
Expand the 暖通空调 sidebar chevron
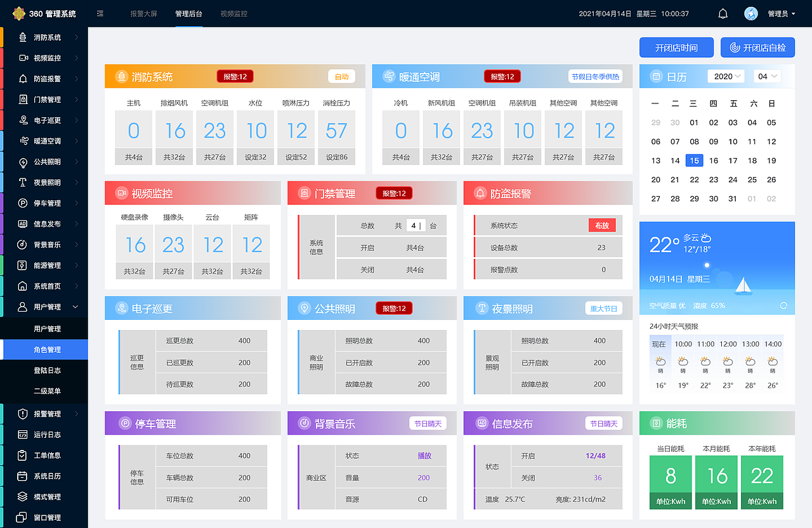[x=76, y=141]
